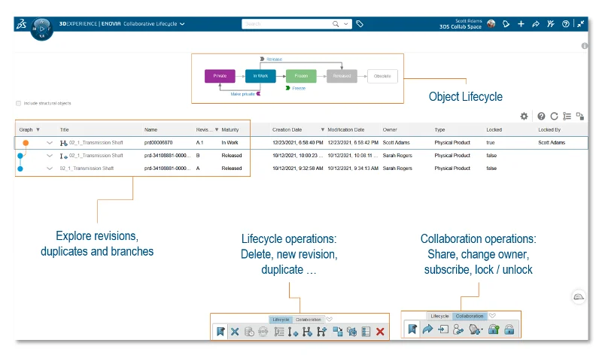
Task: Click the arrow-into-box icon in the Collaboration toolbar
Action: click(443, 329)
